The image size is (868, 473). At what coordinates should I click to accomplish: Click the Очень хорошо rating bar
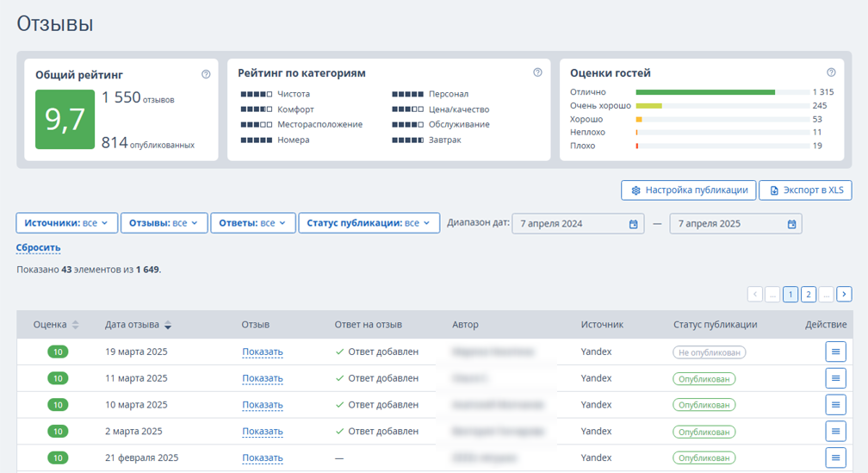coord(722,105)
